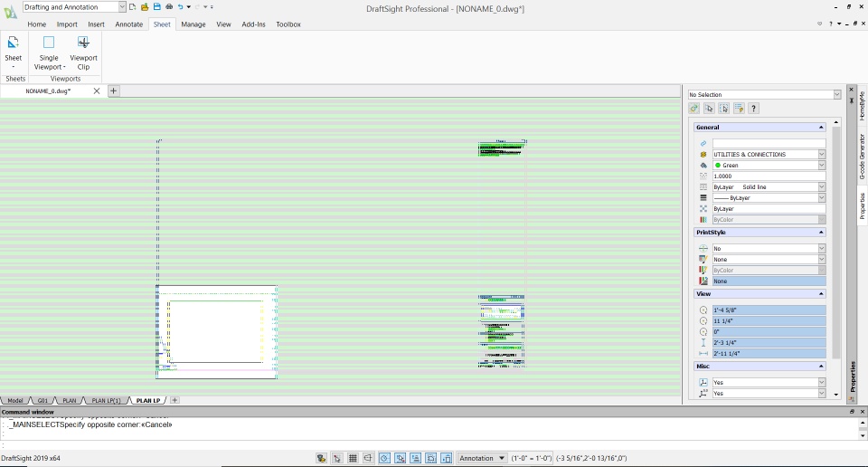Viewport: 868px width, 467px height.
Task: Click the 1.0000 line scale field
Action: click(769, 176)
